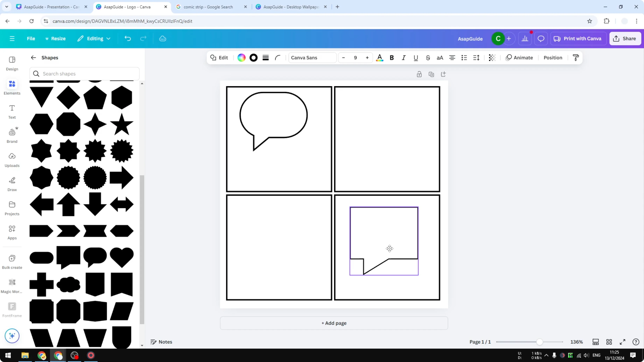Toggle italic text formatting

[x=404, y=58]
